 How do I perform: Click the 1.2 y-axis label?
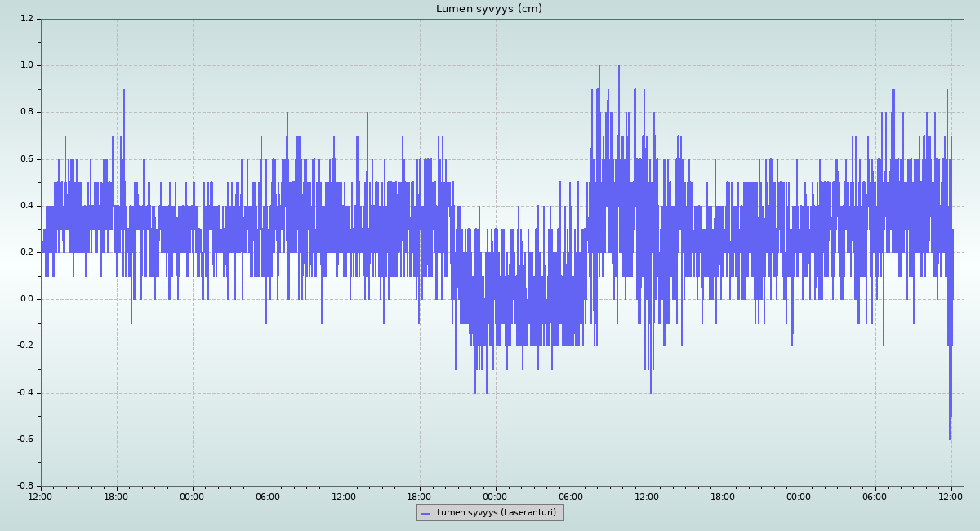(27, 19)
